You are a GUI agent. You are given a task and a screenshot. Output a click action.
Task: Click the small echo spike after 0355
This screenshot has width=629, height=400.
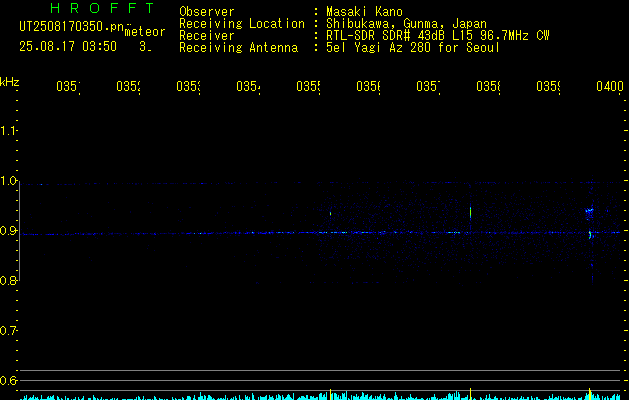pos(330,213)
